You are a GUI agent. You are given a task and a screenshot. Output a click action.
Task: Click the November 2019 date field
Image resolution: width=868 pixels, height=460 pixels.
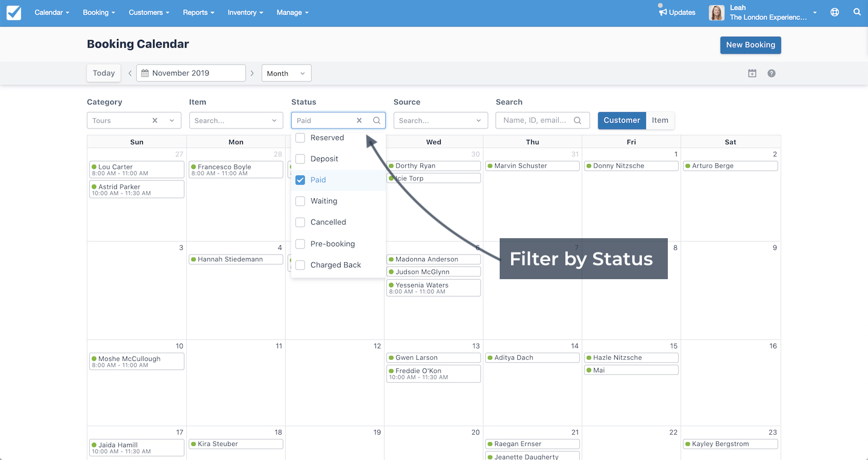(x=191, y=73)
